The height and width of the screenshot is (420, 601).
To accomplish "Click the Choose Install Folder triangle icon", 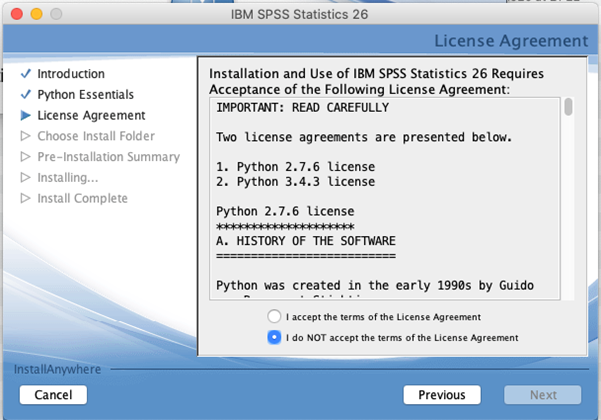I will pyautogui.click(x=26, y=136).
